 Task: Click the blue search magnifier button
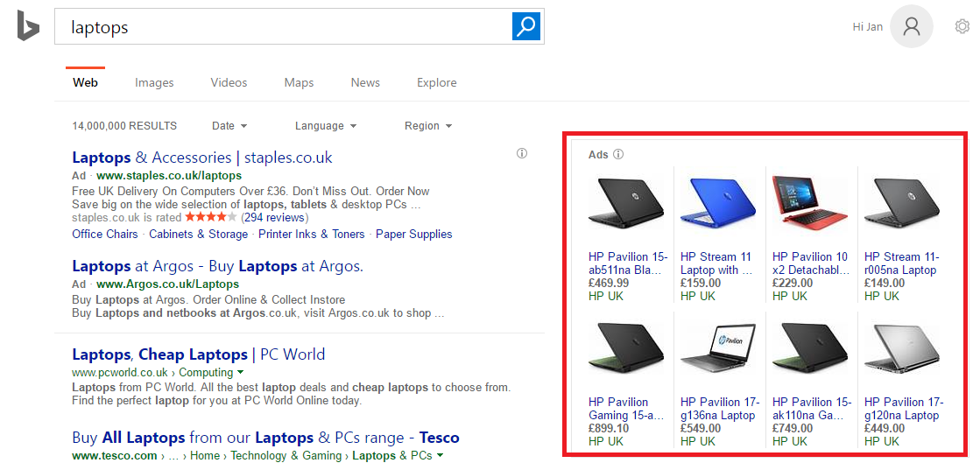526,26
